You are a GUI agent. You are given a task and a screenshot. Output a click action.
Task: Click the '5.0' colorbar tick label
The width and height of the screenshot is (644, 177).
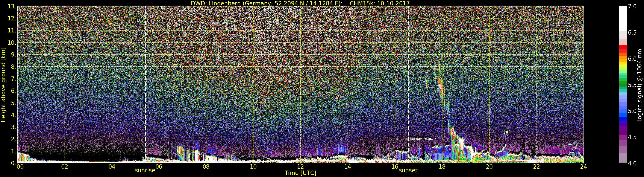[632, 111]
